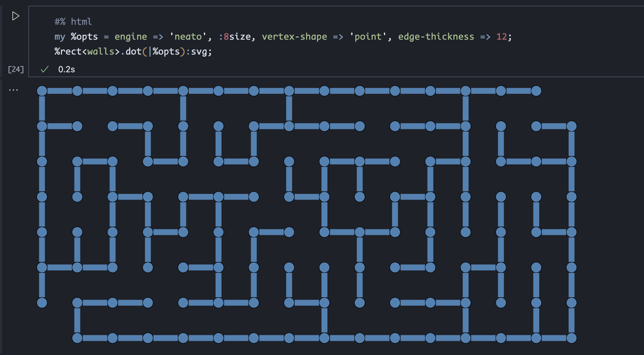Click the 0.2s execution time

(x=67, y=69)
